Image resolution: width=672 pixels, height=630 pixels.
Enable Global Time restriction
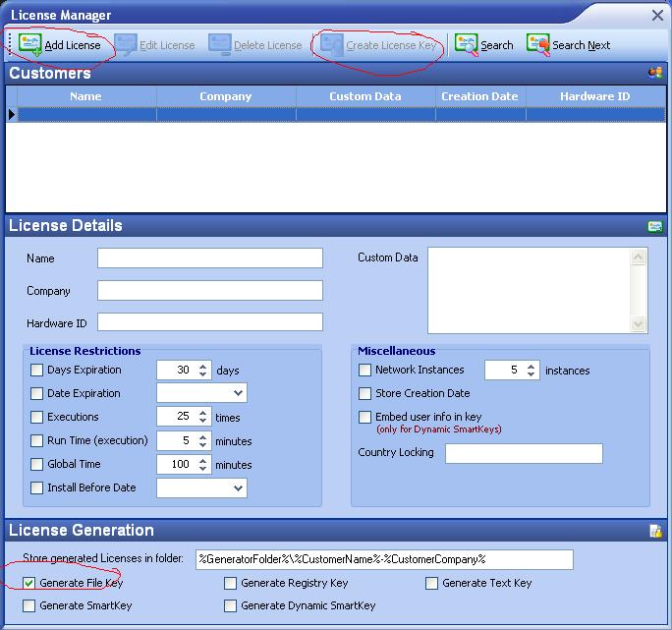pyautogui.click(x=37, y=464)
